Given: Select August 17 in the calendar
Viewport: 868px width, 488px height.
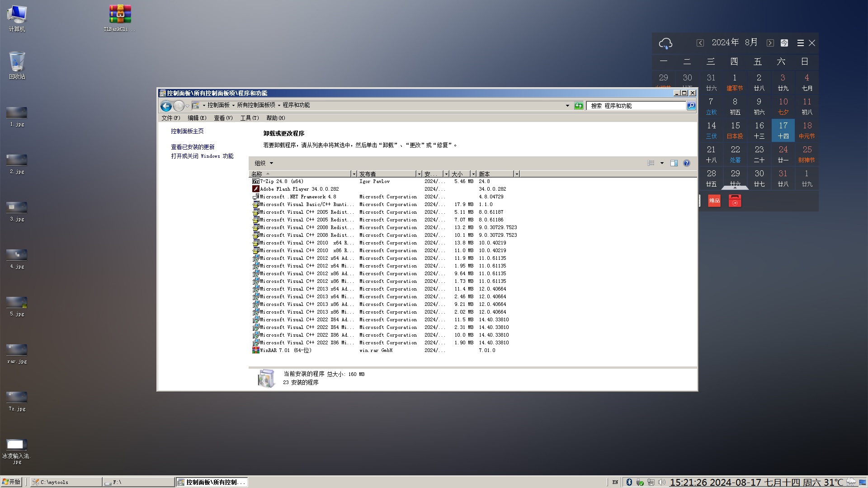Looking at the screenshot, I should [783, 130].
